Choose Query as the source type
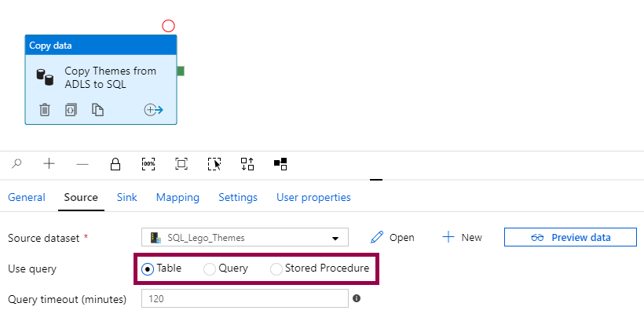 [210, 268]
